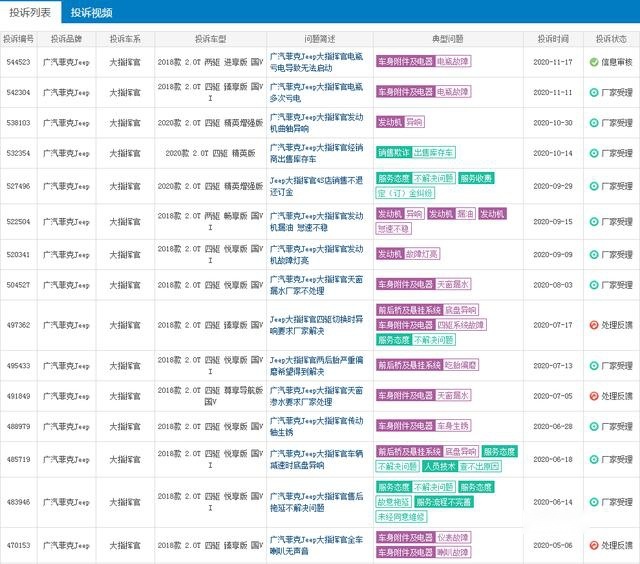The image size is (640, 564).
Task: Click status text 信息审核 in first row
Action: [617, 62]
